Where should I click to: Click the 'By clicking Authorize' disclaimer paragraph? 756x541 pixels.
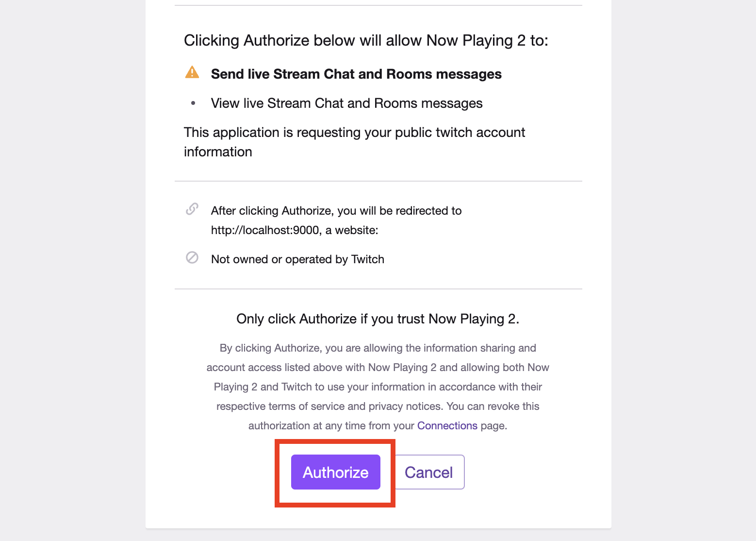tap(378, 387)
